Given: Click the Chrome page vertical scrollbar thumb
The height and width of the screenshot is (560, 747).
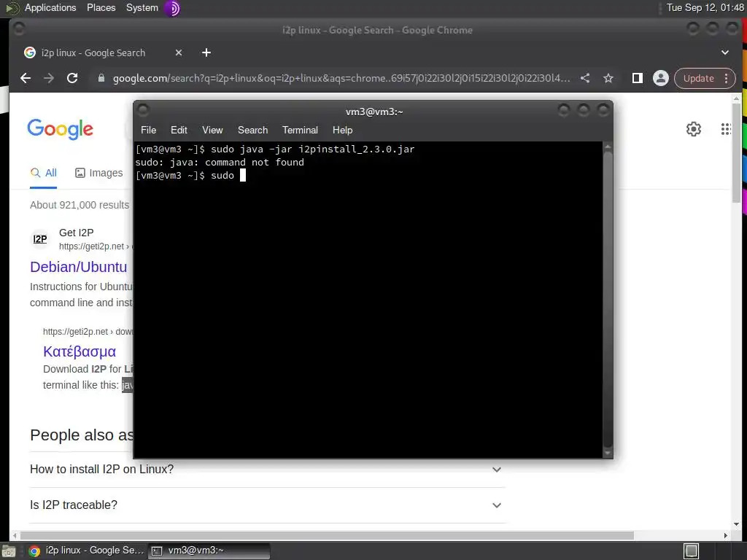Looking at the screenshot, I should tap(737, 152).
